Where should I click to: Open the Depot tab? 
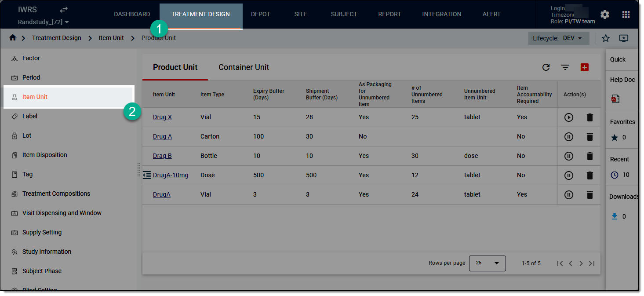[x=261, y=15]
